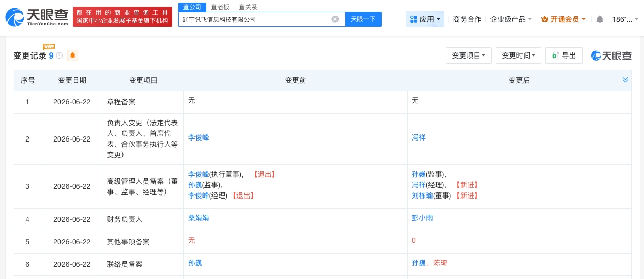Click the 变更记录 section title
This screenshot has height=279, width=644.
tap(30, 56)
